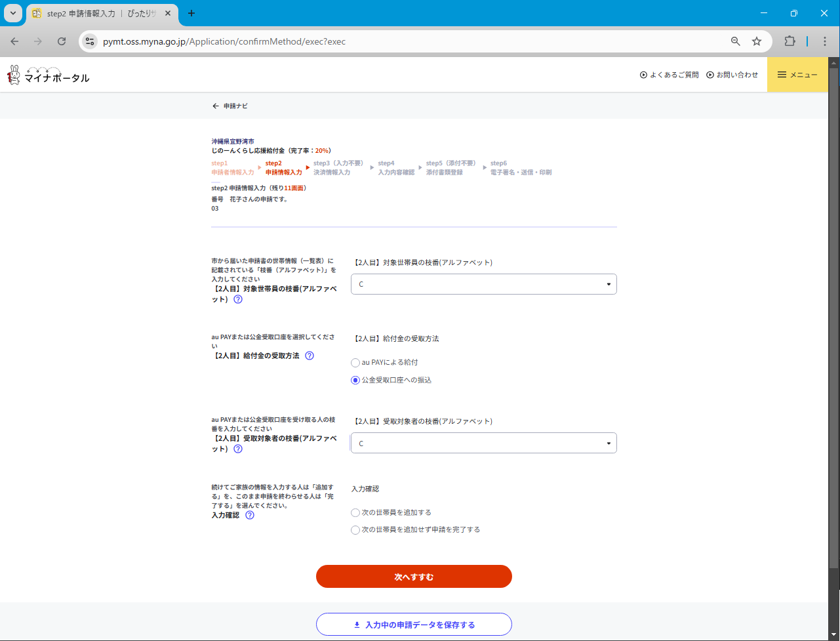Open the yellow メニュー menu

click(797, 75)
